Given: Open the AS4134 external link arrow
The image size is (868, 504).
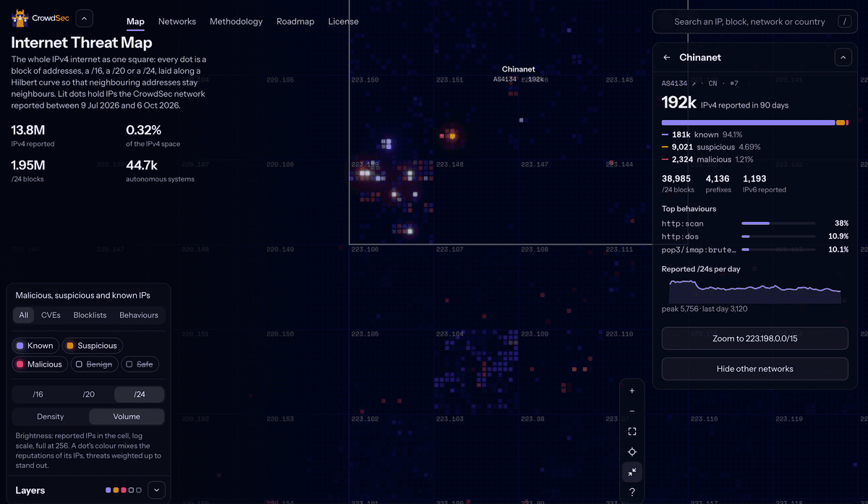Looking at the screenshot, I should (693, 83).
